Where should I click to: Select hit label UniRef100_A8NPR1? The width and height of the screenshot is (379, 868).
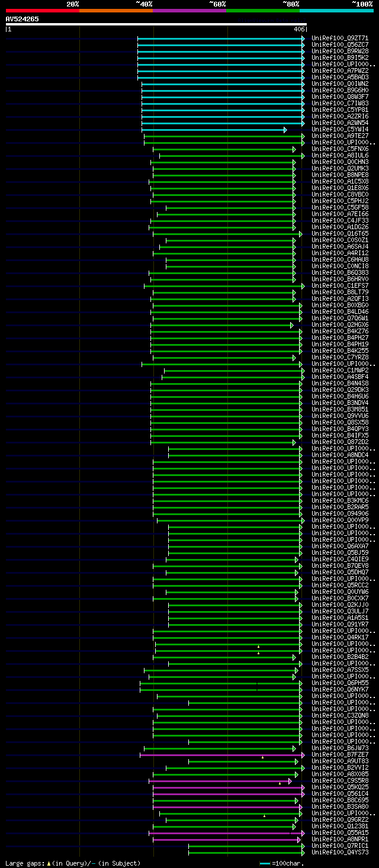[x=340, y=840]
